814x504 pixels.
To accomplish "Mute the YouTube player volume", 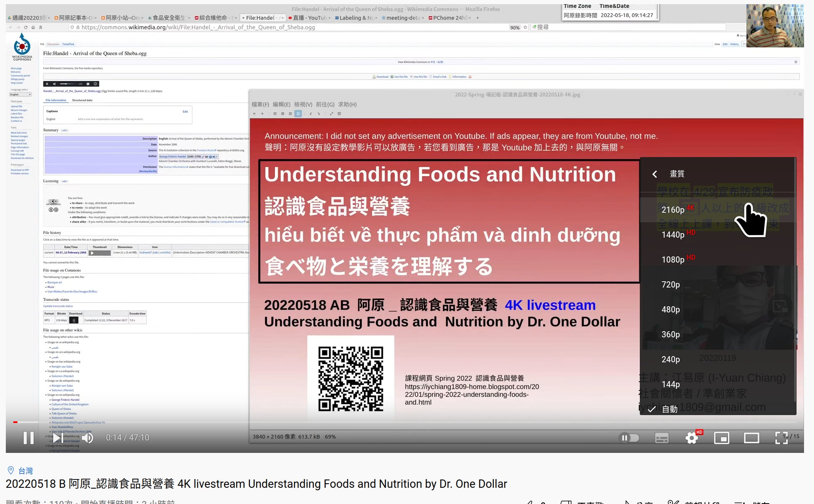I will (x=87, y=438).
